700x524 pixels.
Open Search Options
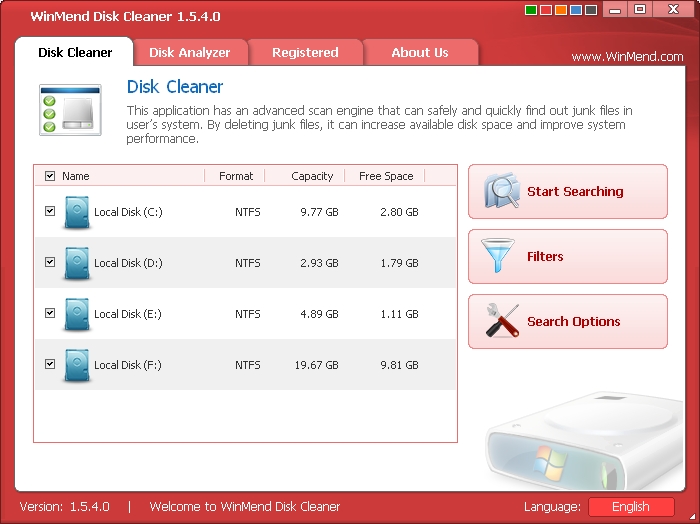point(568,321)
